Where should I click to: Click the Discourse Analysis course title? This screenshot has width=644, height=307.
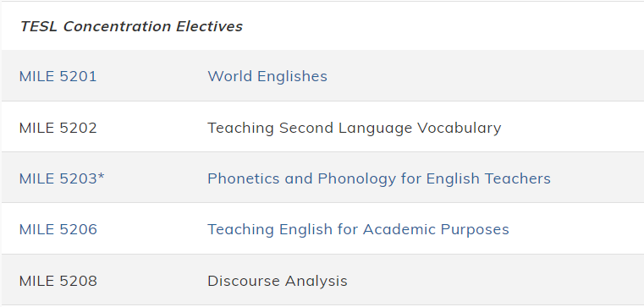tap(278, 281)
